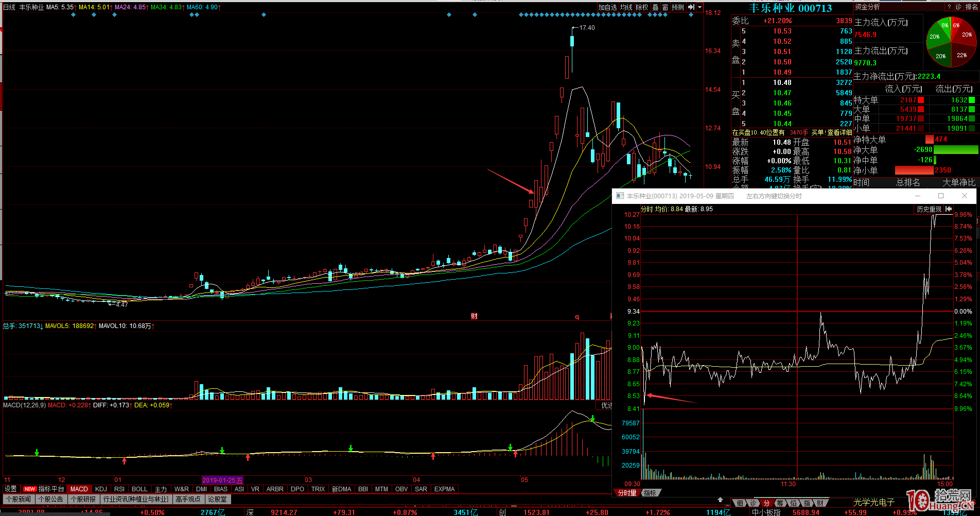This screenshot has height=516, width=980.
Task: Toggle the 预测 forecast option
Action: [678, 7]
